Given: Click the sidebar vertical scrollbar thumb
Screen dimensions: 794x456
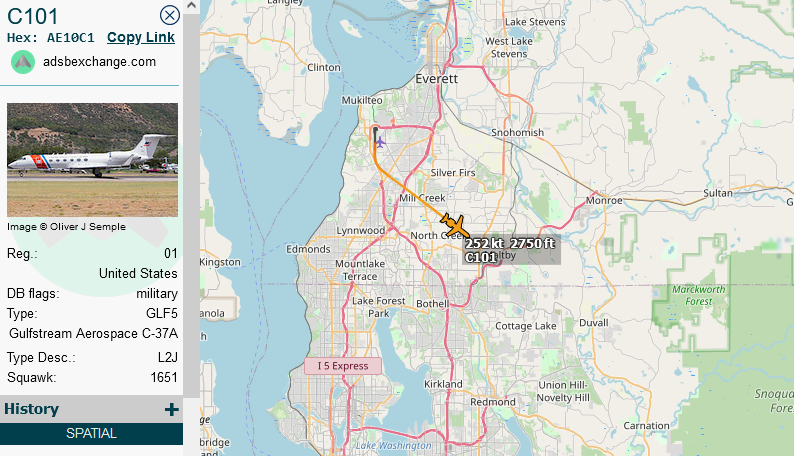Looking at the screenshot, I should click(191, 205).
